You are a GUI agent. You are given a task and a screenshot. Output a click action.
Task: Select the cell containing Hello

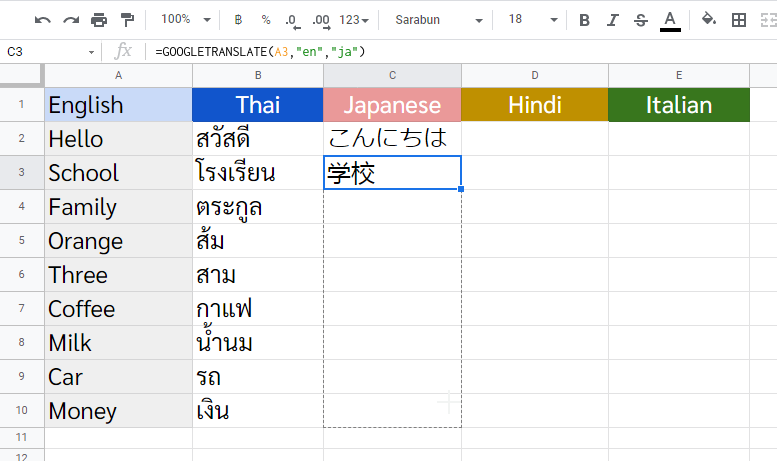118,139
